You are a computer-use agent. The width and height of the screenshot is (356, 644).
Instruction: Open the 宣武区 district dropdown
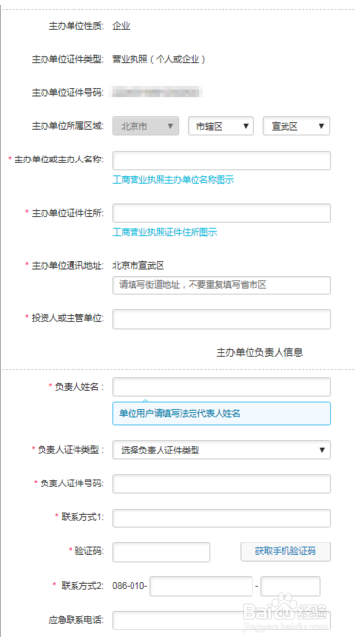296,126
